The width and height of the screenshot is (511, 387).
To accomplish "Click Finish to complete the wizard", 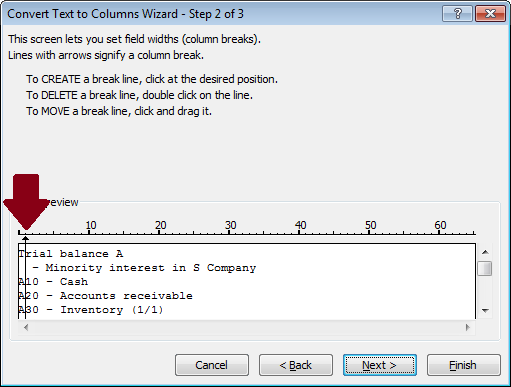I will [x=464, y=365].
